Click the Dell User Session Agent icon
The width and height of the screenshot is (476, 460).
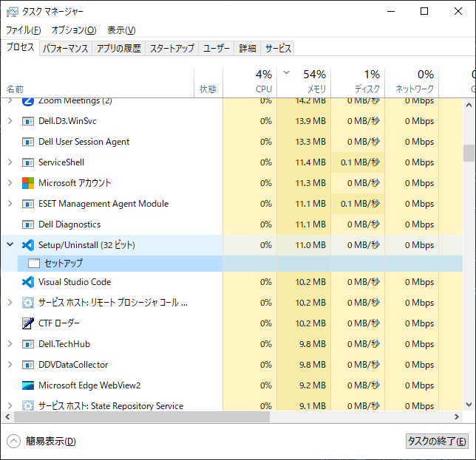click(x=28, y=142)
